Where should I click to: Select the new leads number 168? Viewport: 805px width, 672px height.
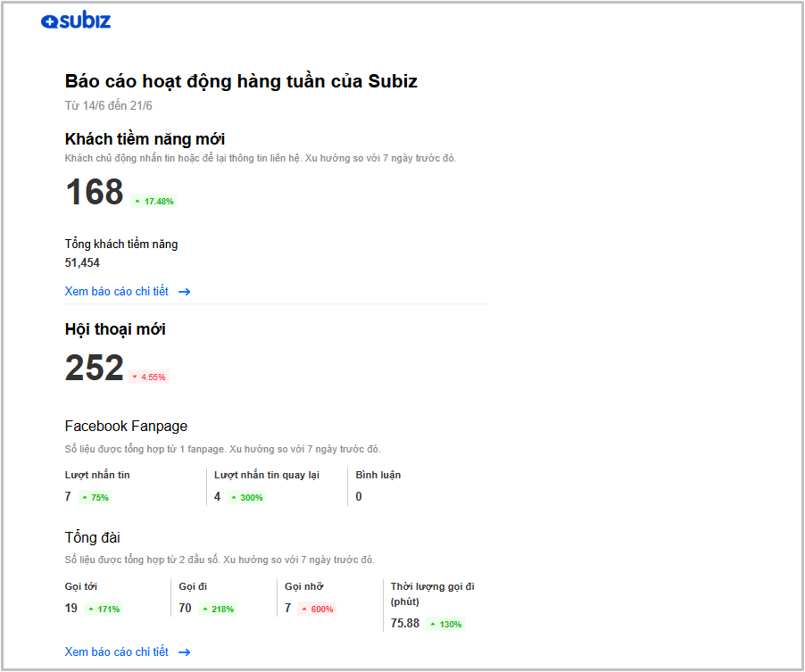pos(95,193)
